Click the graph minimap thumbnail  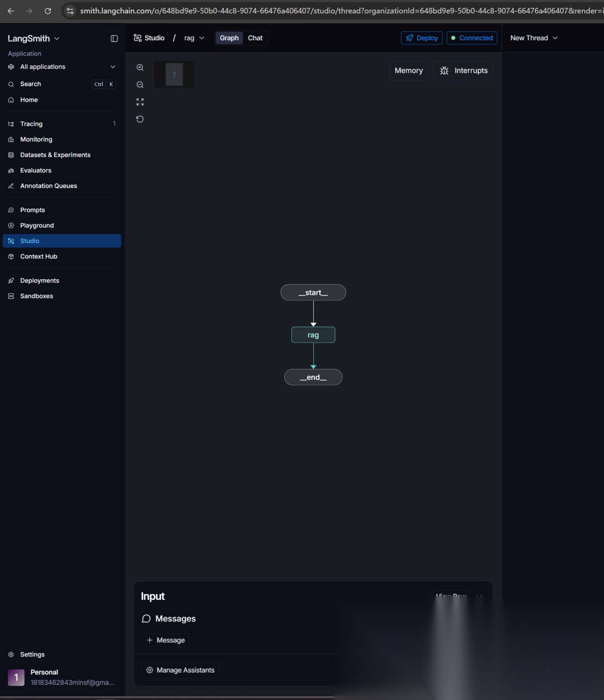174,74
